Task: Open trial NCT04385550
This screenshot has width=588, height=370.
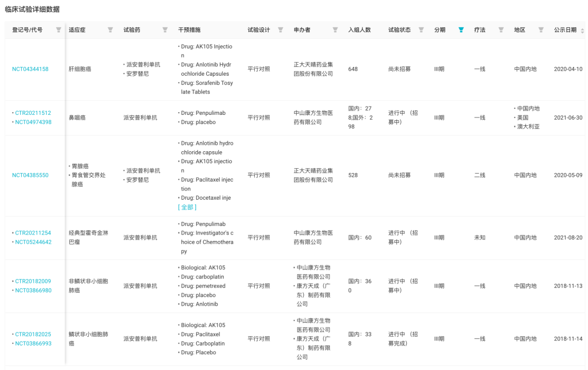Action: pyautogui.click(x=30, y=175)
